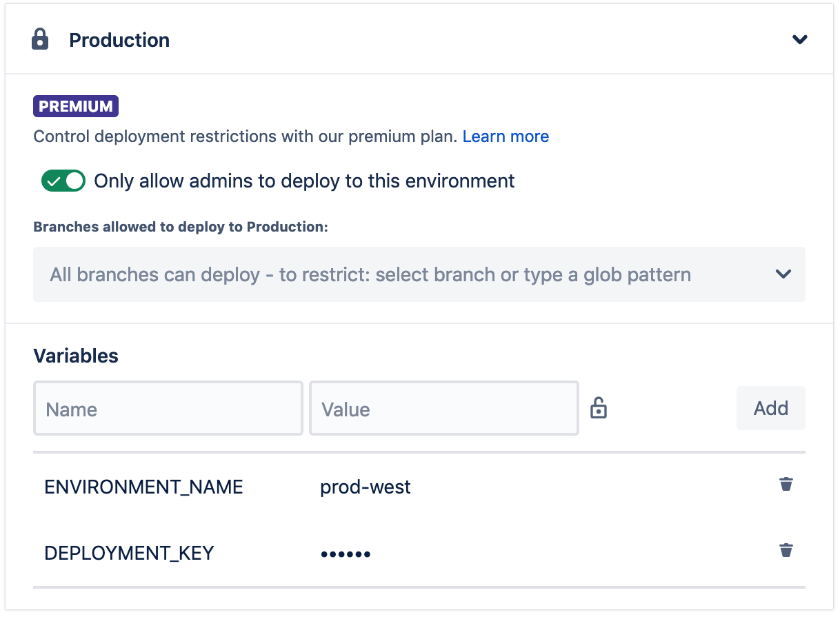The width and height of the screenshot is (840, 619).
Task: Open the branches allowed to deploy dropdown
Action: [x=419, y=274]
